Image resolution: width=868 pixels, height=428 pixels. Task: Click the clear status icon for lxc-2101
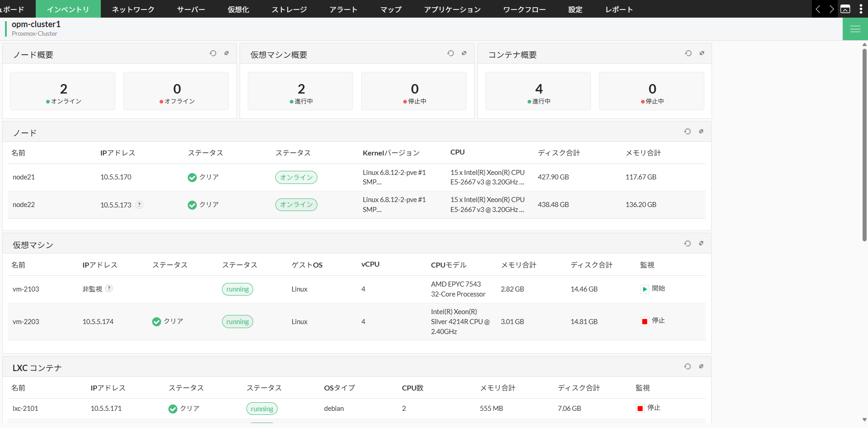coord(173,409)
